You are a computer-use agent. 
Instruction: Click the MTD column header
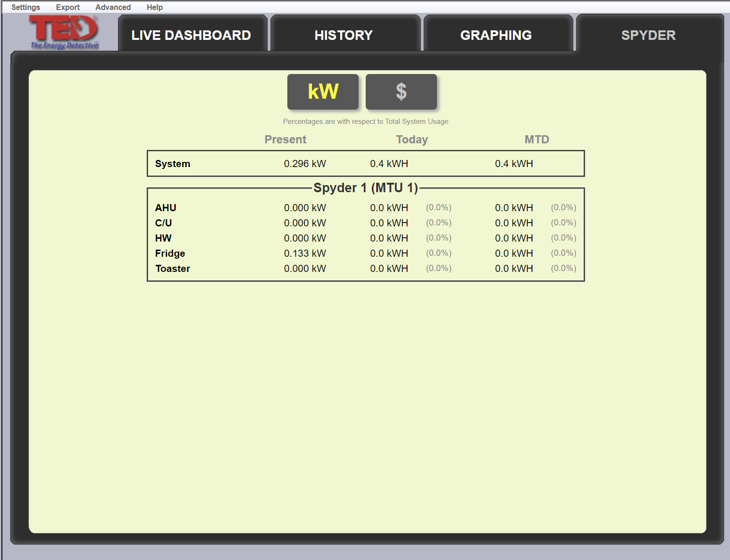[537, 140]
